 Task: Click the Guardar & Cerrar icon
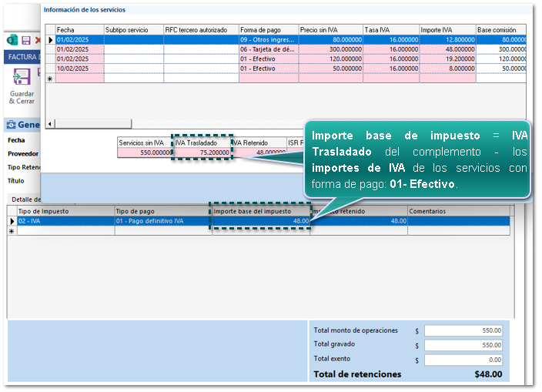21,78
